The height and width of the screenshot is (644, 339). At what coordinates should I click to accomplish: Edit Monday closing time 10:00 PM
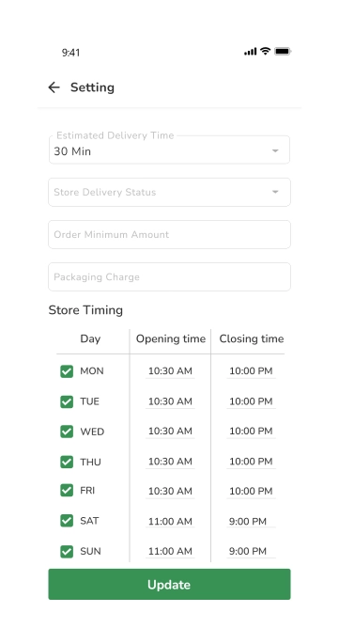pyautogui.click(x=251, y=371)
